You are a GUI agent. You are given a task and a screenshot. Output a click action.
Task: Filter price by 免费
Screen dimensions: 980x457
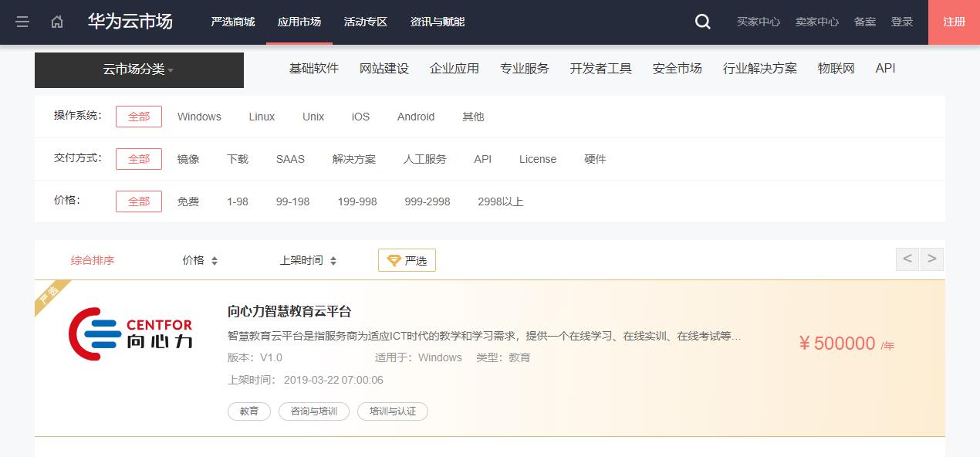pyautogui.click(x=188, y=201)
